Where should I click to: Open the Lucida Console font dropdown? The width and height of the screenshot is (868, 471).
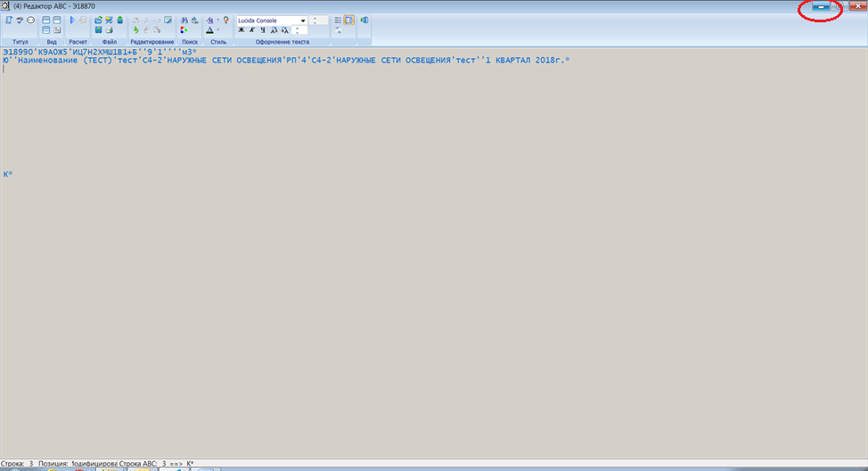(x=303, y=21)
